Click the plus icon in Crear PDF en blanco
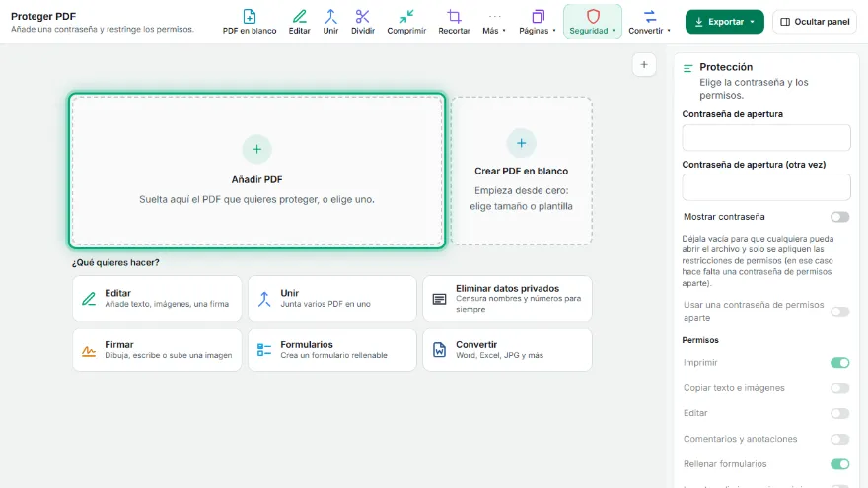Image resolution: width=868 pixels, height=488 pixels. (x=521, y=143)
